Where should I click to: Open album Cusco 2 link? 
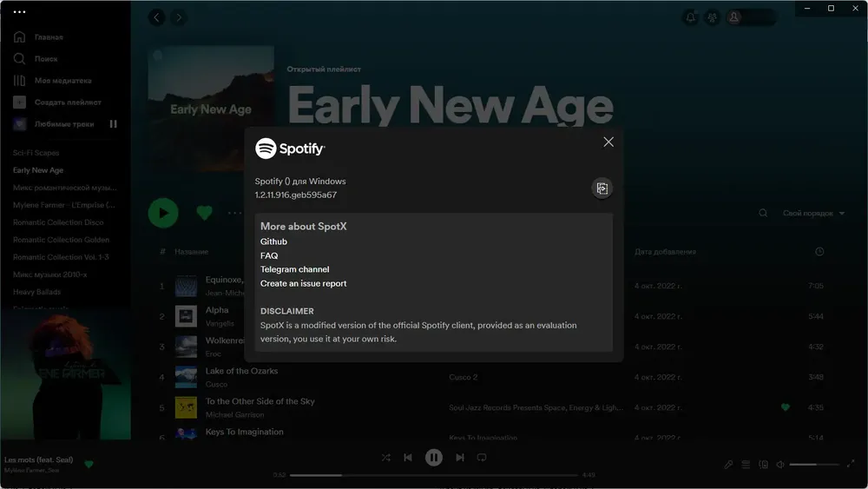tap(464, 377)
